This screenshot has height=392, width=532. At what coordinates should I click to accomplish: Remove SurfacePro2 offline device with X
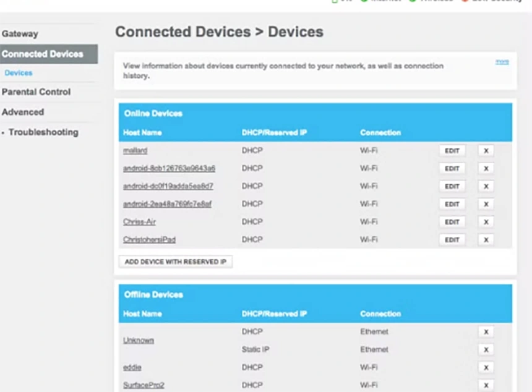pyautogui.click(x=486, y=385)
